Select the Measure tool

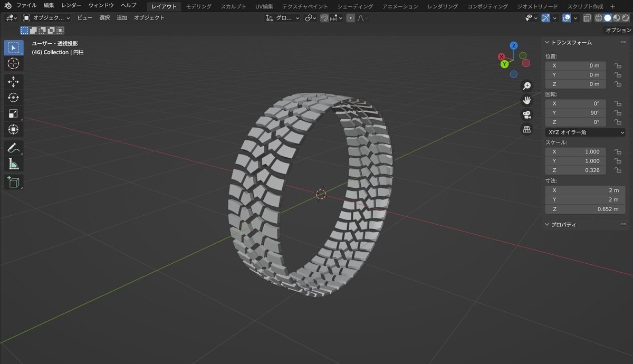point(14,164)
